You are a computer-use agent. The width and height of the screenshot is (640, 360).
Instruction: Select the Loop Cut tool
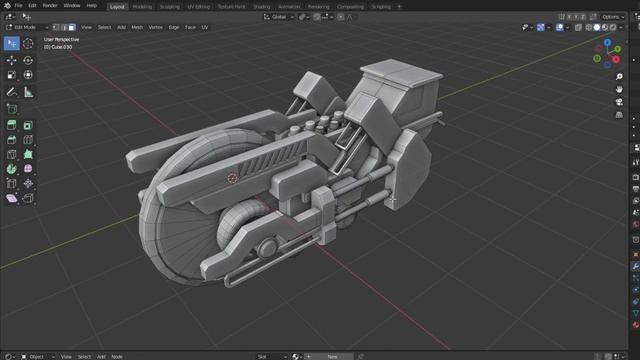click(28, 140)
